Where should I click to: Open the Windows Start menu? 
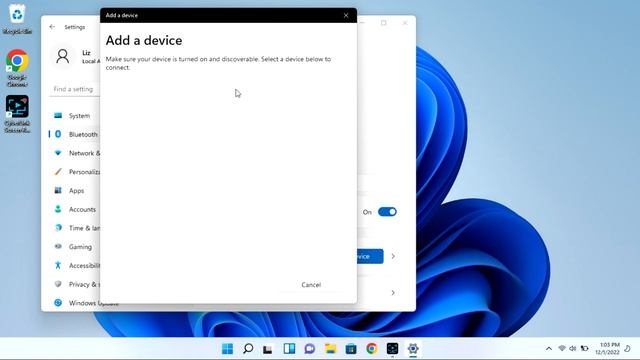[227, 349]
